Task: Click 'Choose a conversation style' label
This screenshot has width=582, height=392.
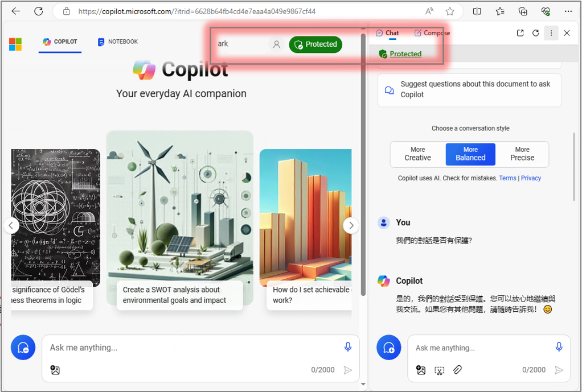Action: [470, 129]
